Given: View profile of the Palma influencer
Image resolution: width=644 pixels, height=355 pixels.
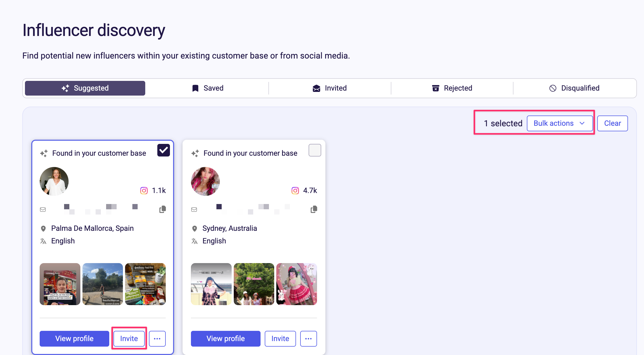Looking at the screenshot, I should [74, 338].
